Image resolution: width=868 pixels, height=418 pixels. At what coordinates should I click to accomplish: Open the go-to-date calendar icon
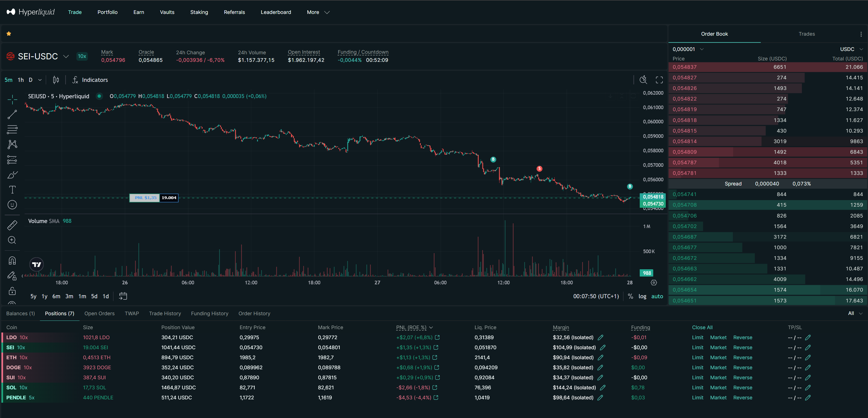tap(123, 296)
